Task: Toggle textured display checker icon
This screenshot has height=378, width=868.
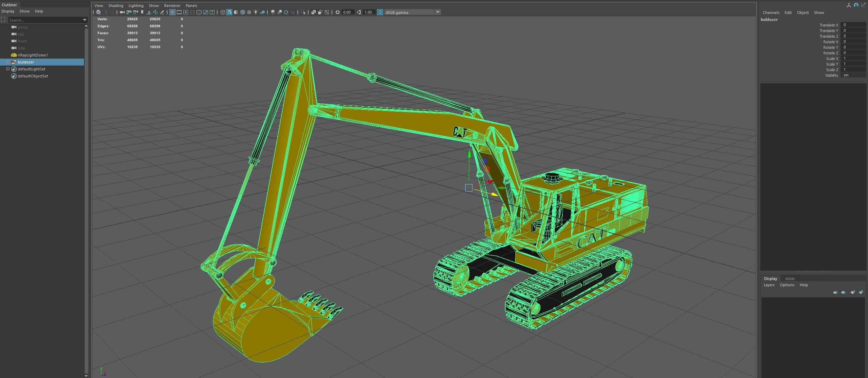Action: click(249, 12)
